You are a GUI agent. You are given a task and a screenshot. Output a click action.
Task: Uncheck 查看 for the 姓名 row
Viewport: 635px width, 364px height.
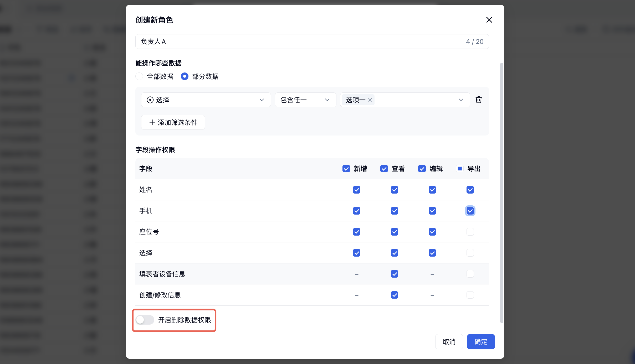click(395, 190)
